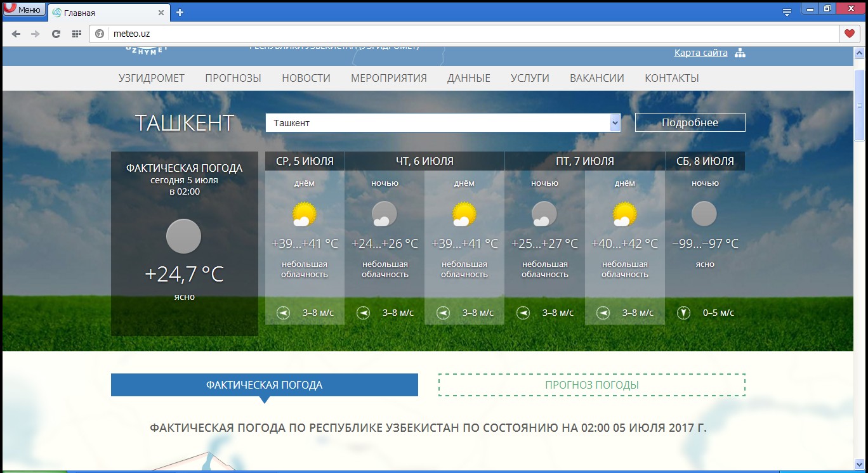Viewport: 868px width, 473px height.
Task: Open the Карта сайта link
Action: (x=700, y=53)
